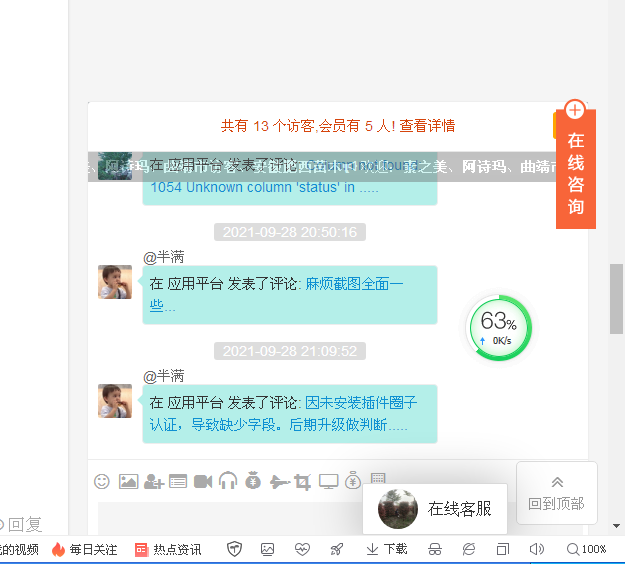This screenshot has width=625, height=564.
Task: Click the headphones audio icon
Action: [x=228, y=481]
